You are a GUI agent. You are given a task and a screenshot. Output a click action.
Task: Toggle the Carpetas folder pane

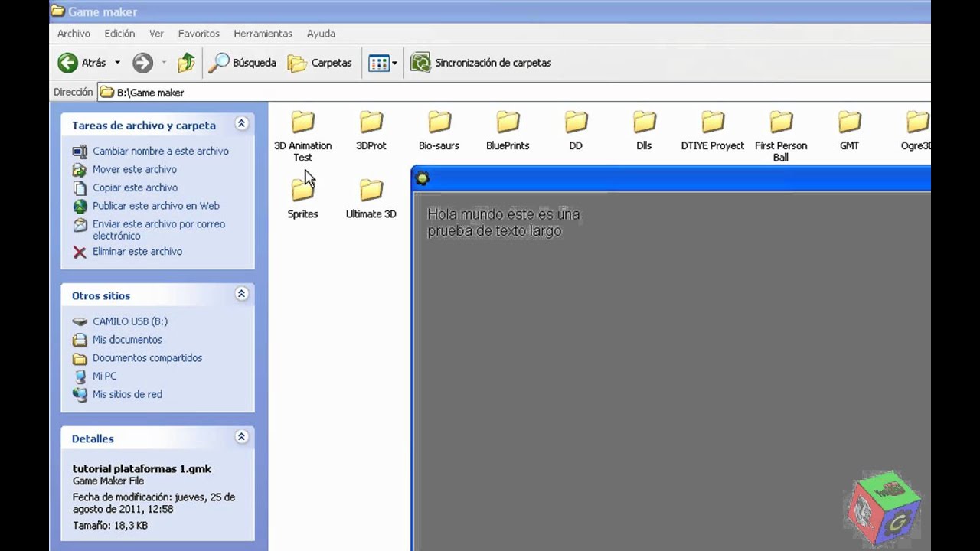320,63
